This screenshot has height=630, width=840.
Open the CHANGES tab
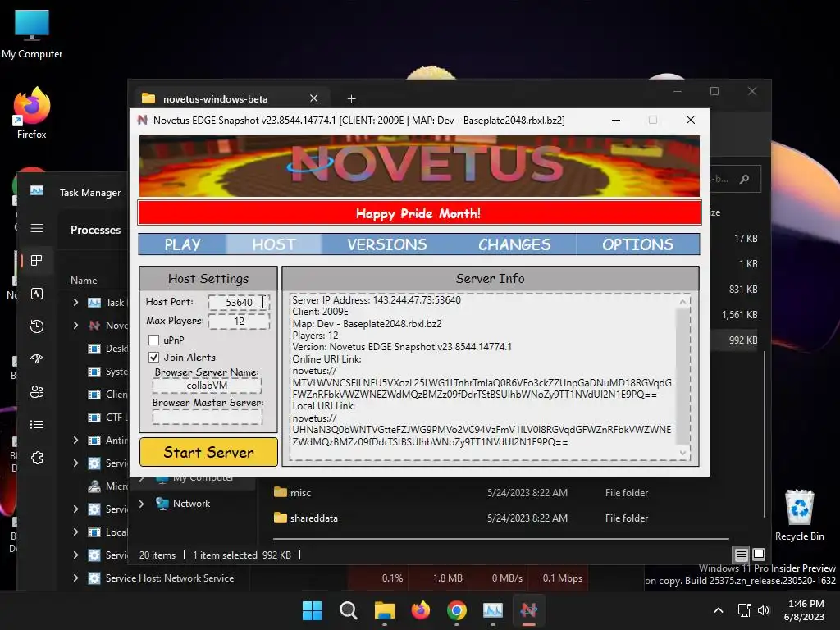514,244
